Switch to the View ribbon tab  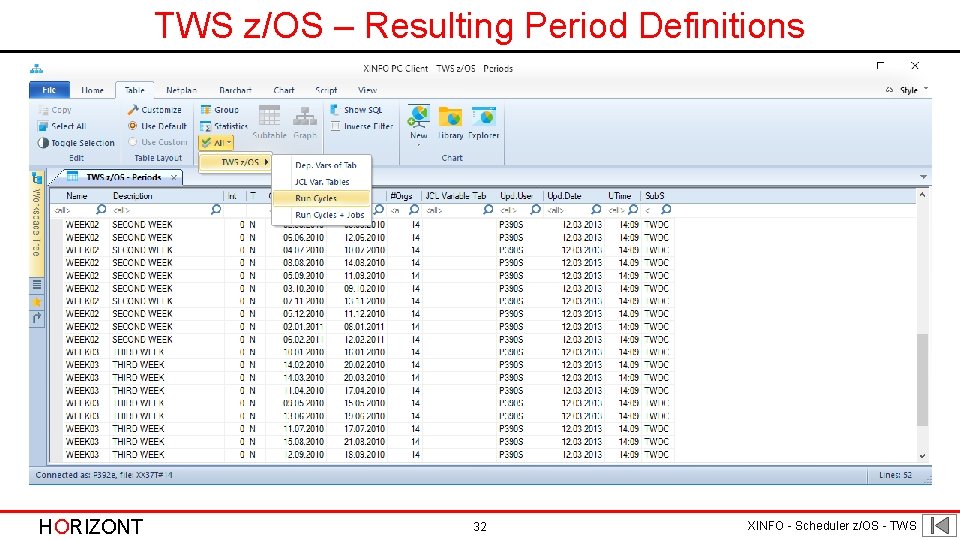pos(367,90)
